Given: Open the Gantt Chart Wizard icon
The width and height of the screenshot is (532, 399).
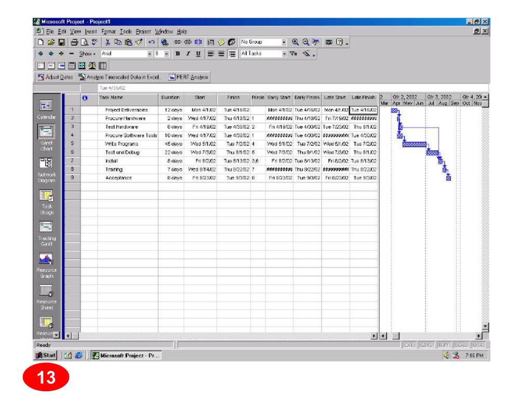Looking at the screenshot, I should pos(307,54).
